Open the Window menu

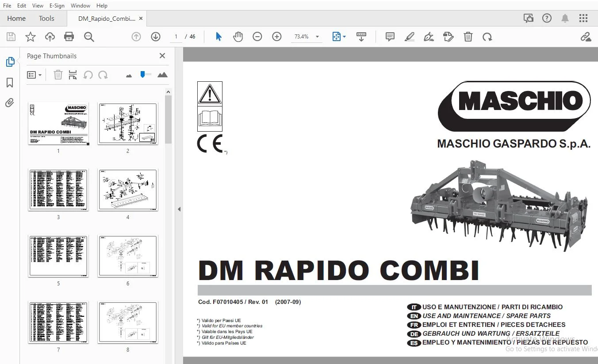80,5
